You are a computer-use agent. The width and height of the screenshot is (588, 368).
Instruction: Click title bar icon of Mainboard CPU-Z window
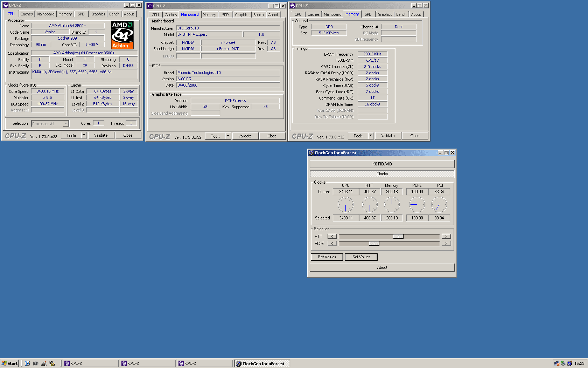point(149,6)
